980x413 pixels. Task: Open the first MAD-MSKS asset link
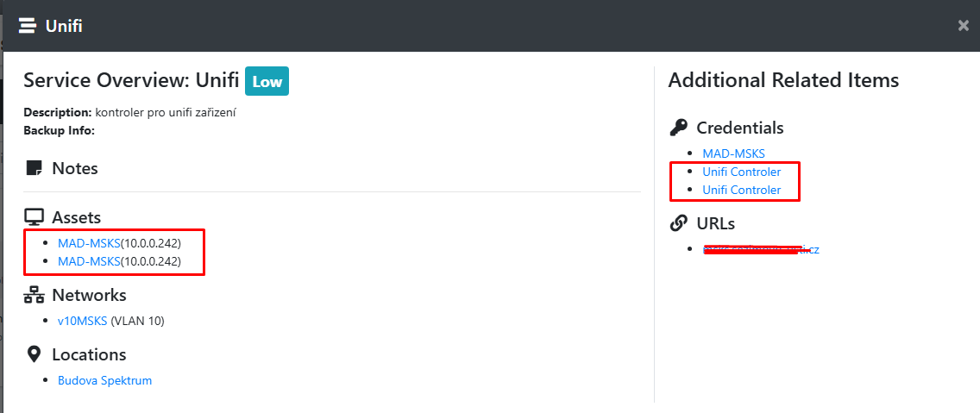tap(89, 243)
